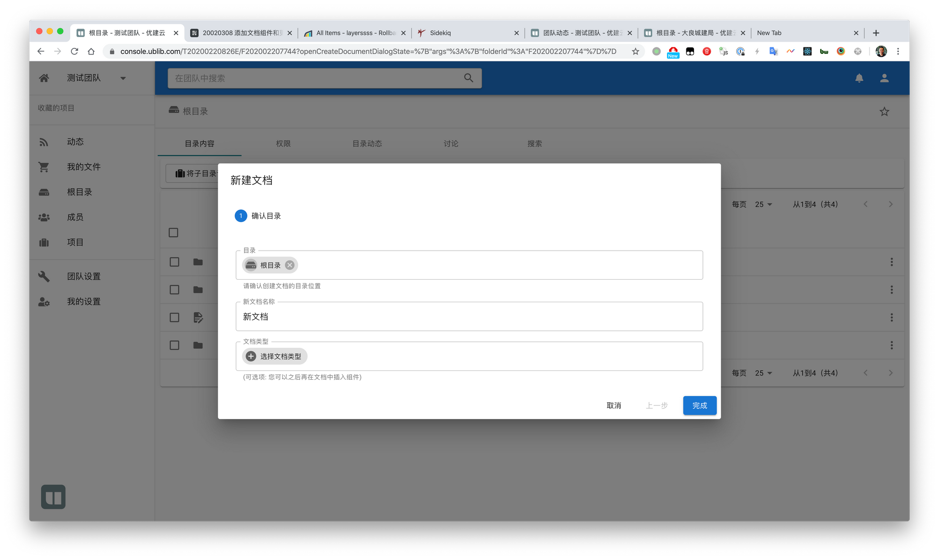Image resolution: width=939 pixels, height=560 pixels.
Task: Open bottom 每页 25 rows-per-page dropdown
Action: click(763, 373)
